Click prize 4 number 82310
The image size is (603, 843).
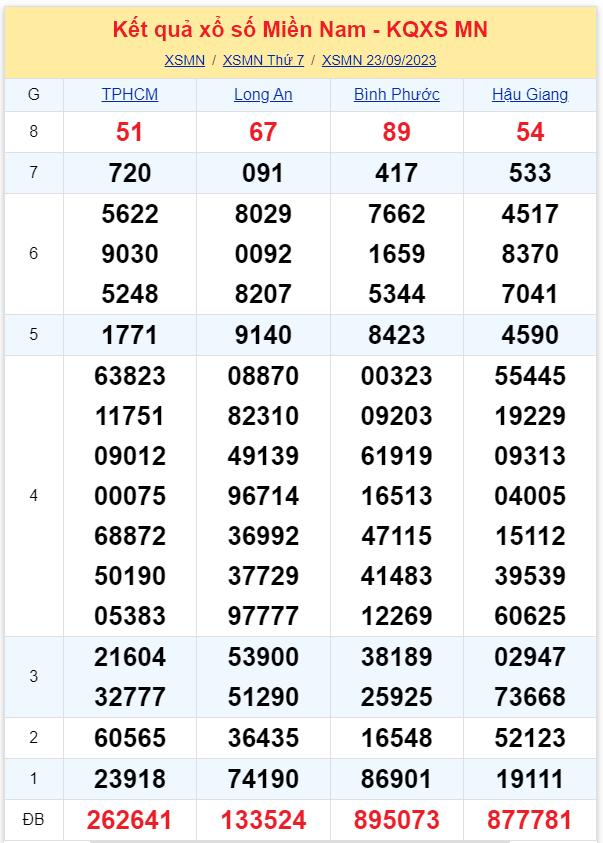point(263,416)
